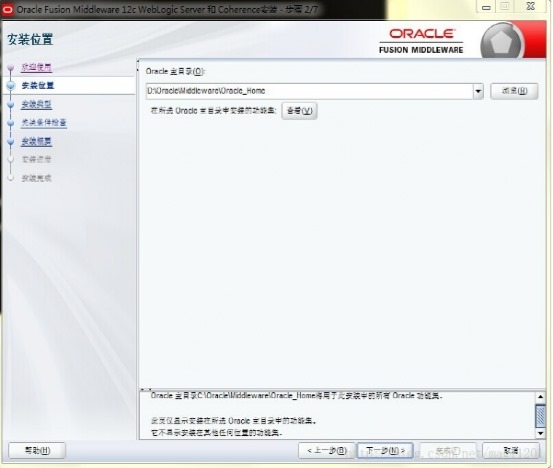The height and width of the screenshot is (468, 553).
Task: Select the 安装位置 step in sidebar
Action: [38, 85]
